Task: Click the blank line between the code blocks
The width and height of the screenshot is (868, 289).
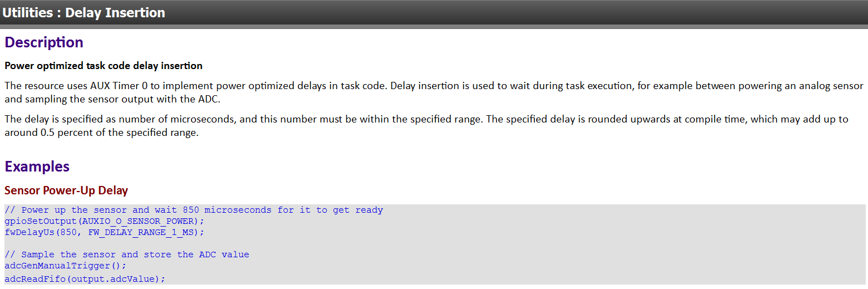Action: coord(434,243)
